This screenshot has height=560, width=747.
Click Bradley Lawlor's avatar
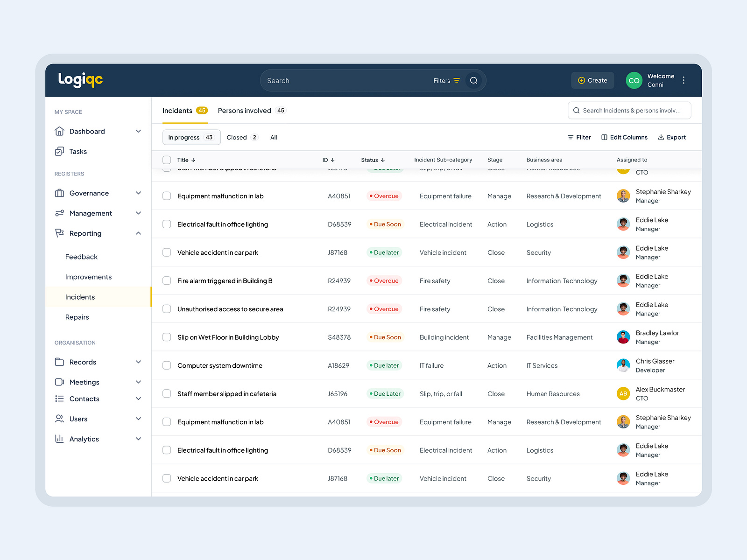pyautogui.click(x=623, y=337)
